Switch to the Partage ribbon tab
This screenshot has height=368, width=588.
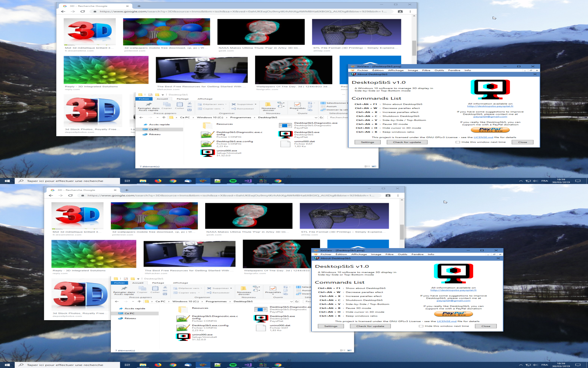[x=183, y=99]
